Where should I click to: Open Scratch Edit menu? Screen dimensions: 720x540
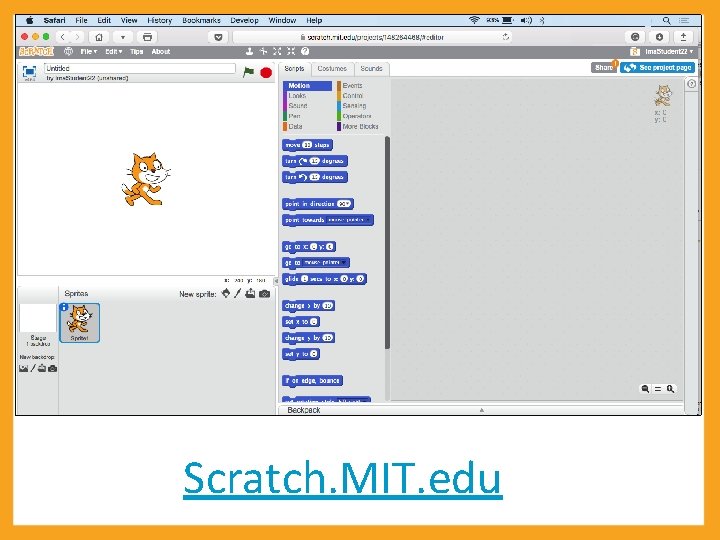[x=113, y=51]
